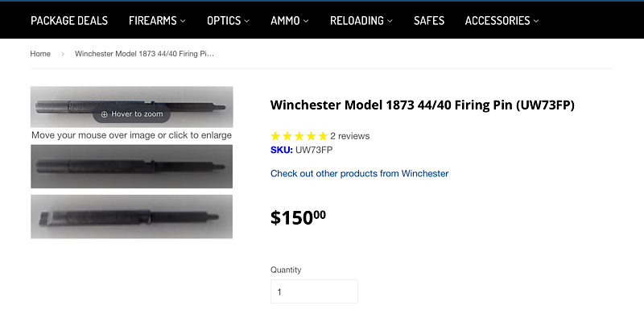Click the Hover to zoom magnifier icon
644x322 pixels.
104,114
